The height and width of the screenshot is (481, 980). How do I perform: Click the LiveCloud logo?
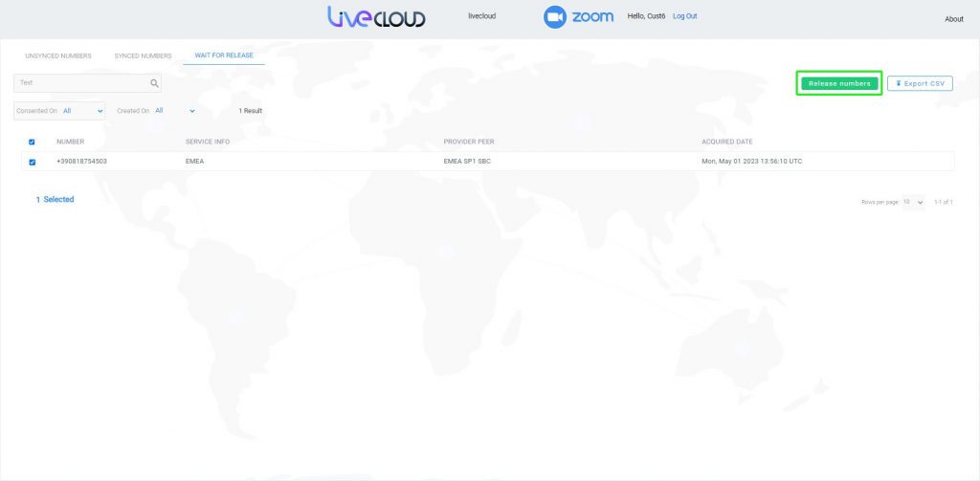pos(376,17)
